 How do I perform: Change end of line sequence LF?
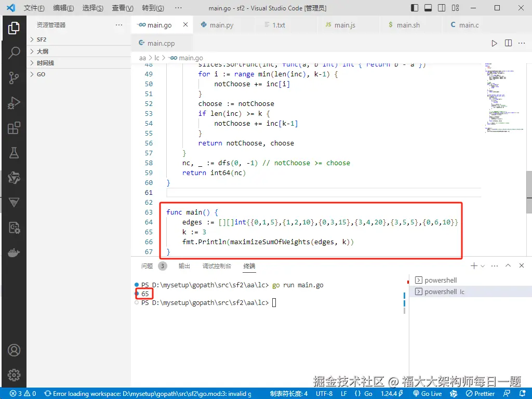click(344, 394)
